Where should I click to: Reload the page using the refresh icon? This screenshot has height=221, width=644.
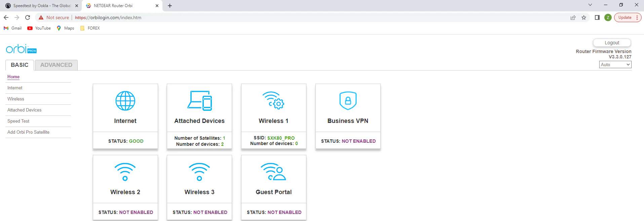(x=28, y=17)
